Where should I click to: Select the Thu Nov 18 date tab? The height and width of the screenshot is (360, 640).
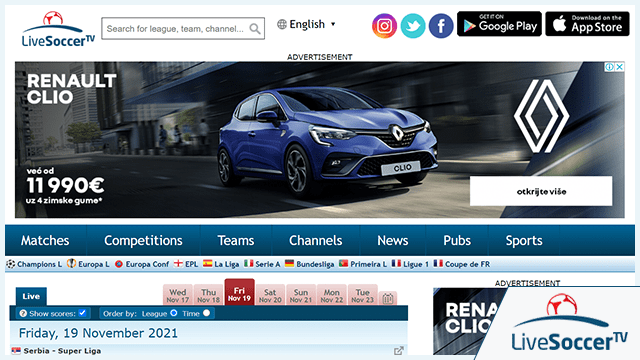tap(209, 295)
